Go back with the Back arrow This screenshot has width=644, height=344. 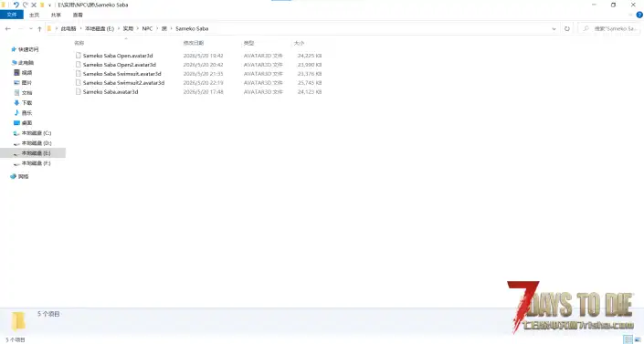click(x=8, y=28)
